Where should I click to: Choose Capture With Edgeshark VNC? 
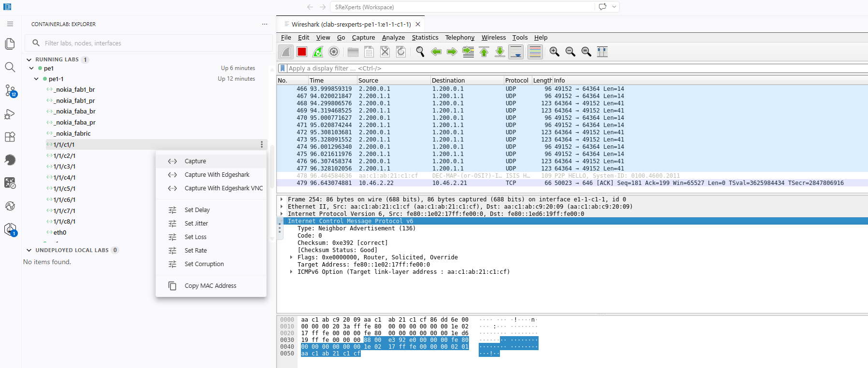211,188
